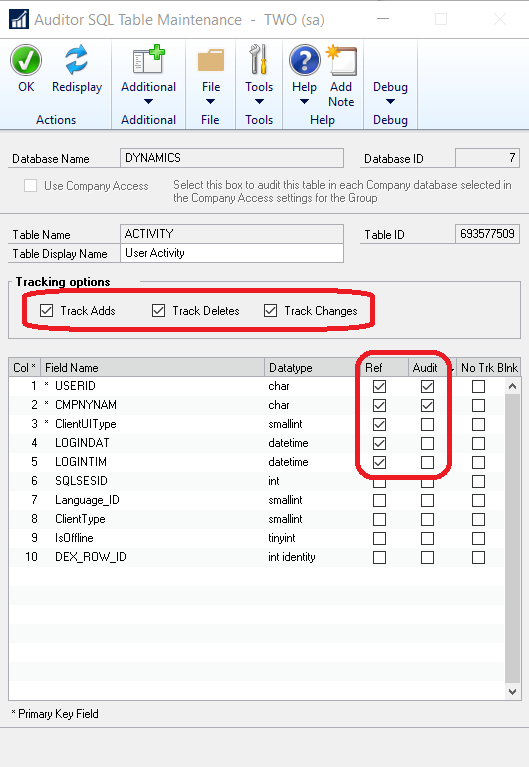Click the Database Name field
This screenshot has height=767, width=529.
click(x=231, y=158)
